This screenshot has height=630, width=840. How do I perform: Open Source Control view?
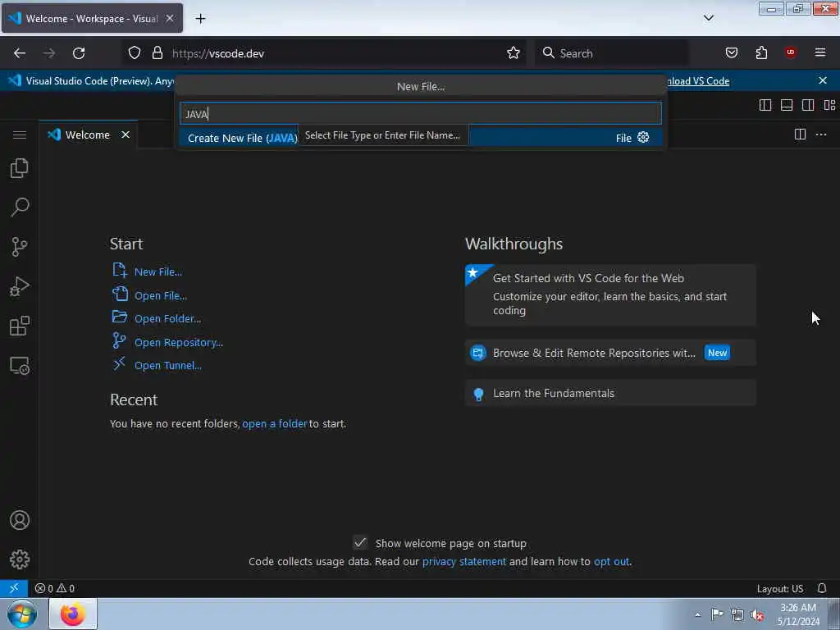[x=20, y=247]
